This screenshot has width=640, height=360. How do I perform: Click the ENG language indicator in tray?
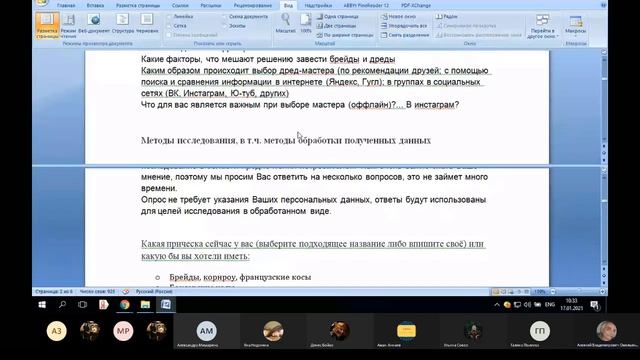point(550,304)
